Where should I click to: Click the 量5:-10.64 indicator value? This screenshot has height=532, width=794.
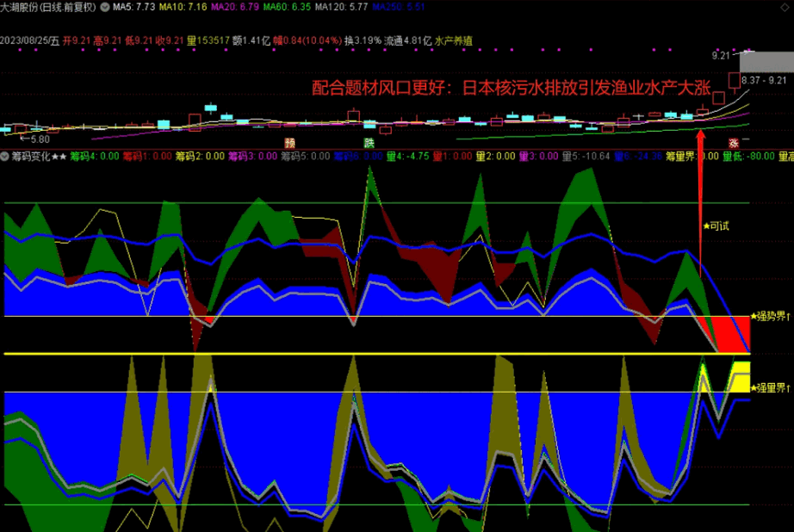(x=586, y=157)
